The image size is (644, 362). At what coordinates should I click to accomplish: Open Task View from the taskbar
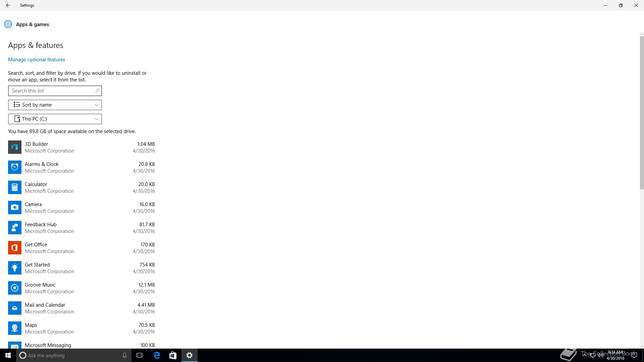coord(140,355)
